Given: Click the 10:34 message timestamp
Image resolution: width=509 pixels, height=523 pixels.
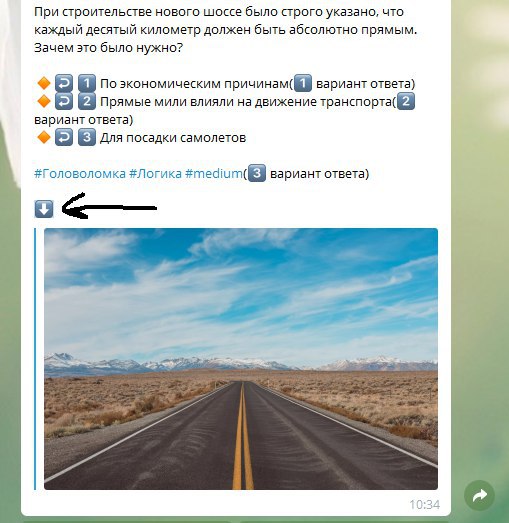Looking at the screenshot, I should [x=425, y=505].
